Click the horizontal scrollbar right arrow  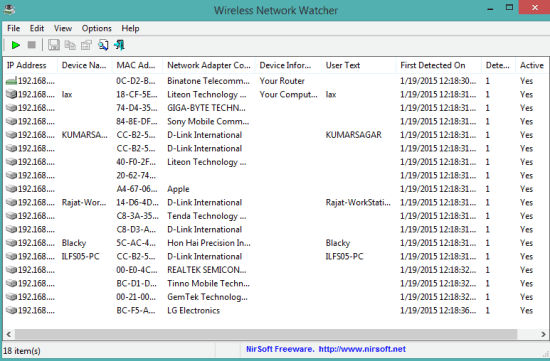543,334
